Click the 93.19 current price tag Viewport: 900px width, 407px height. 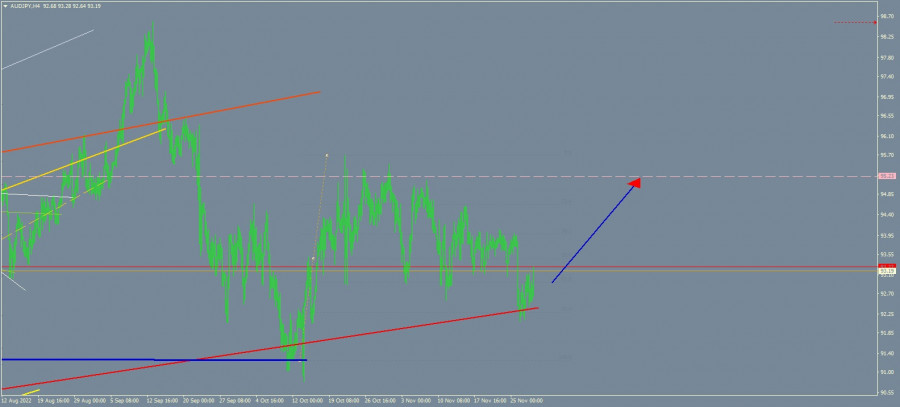coord(887,271)
